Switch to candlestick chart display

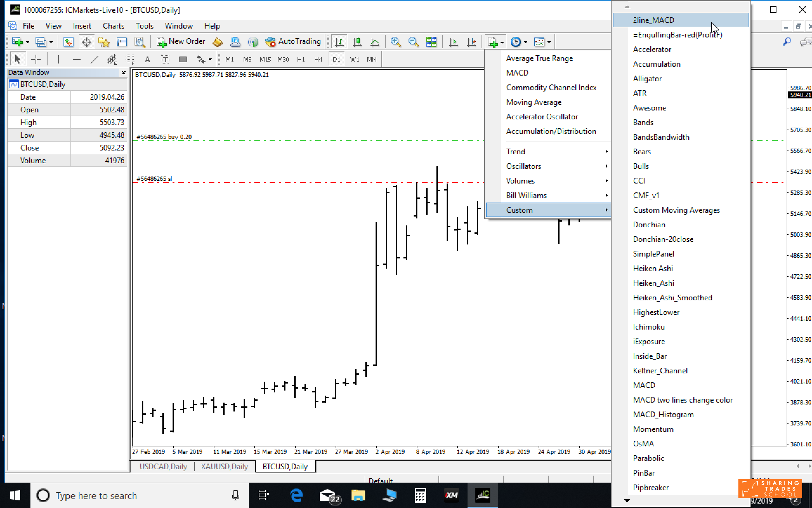(357, 42)
